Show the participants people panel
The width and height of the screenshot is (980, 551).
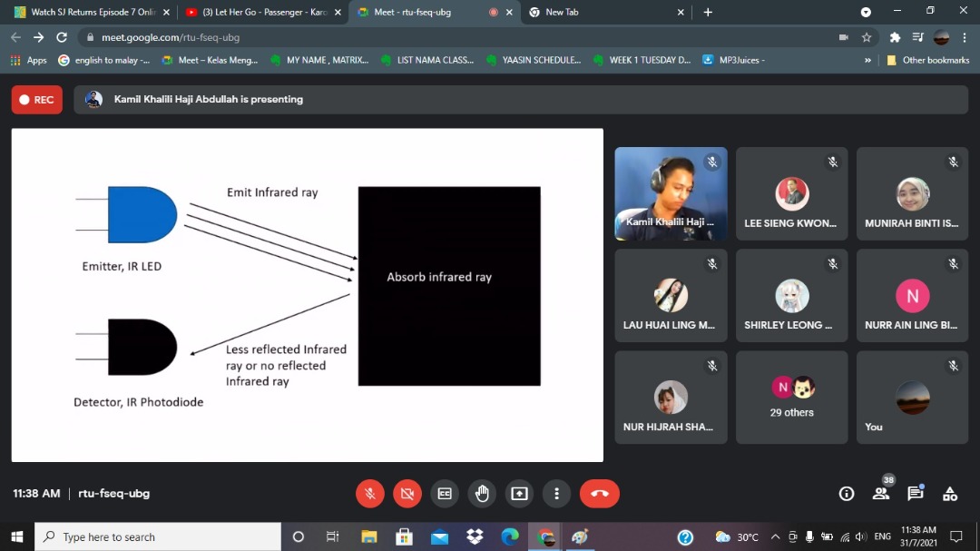[881, 494]
